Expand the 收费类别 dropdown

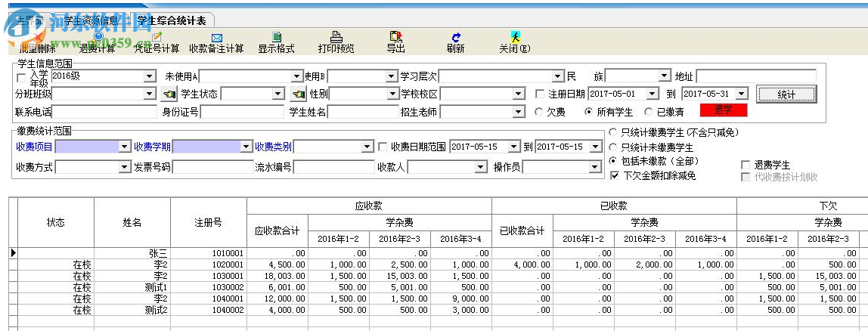pos(367,147)
